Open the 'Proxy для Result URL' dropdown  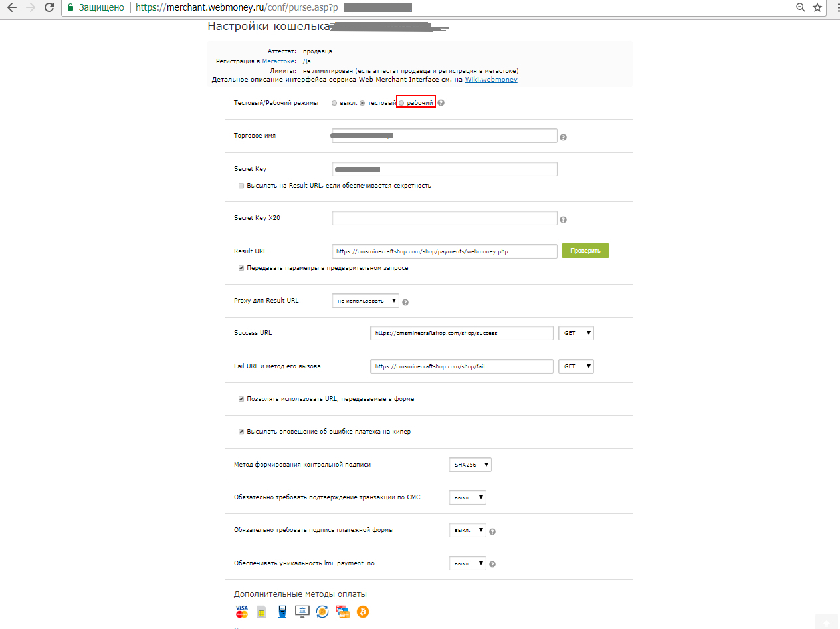tap(366, 301)
